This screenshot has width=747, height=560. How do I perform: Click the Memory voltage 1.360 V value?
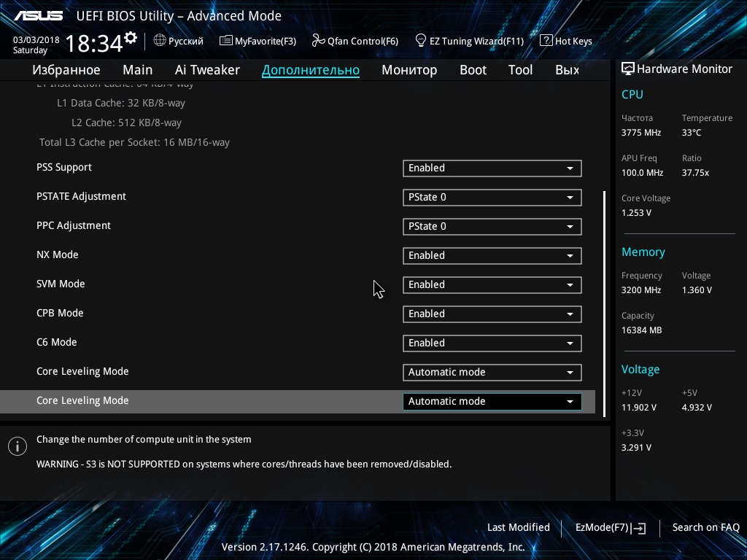(697, 290)
